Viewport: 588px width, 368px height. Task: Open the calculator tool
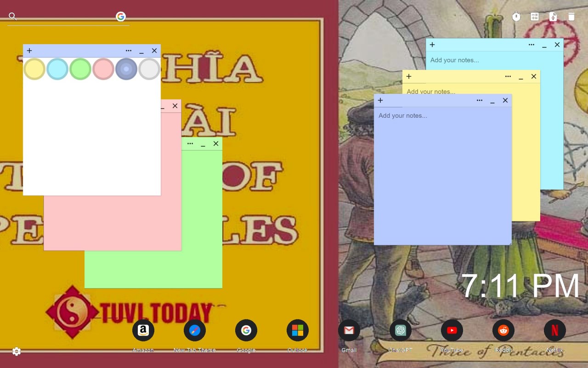pos(535,17)
